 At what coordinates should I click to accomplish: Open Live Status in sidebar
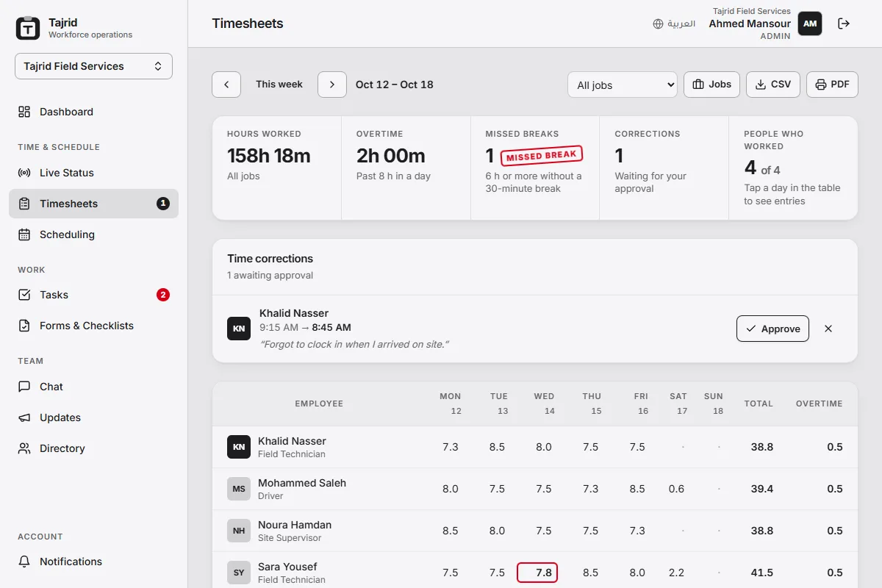[x=93, y=173]
